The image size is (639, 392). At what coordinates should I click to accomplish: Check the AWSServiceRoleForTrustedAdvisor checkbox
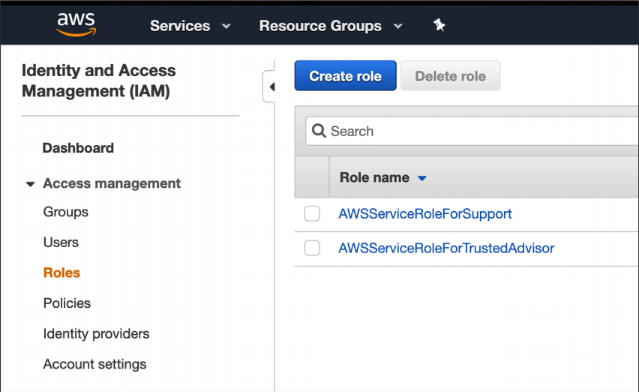[x=312, y=248]
